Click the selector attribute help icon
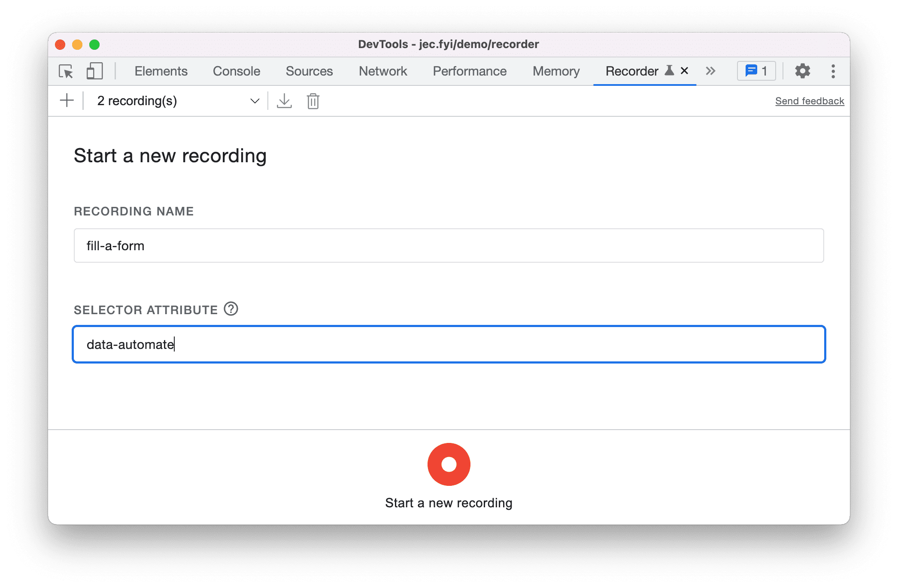Image resolution: width=898 pixels, height=588 pixels. (232, 309)
